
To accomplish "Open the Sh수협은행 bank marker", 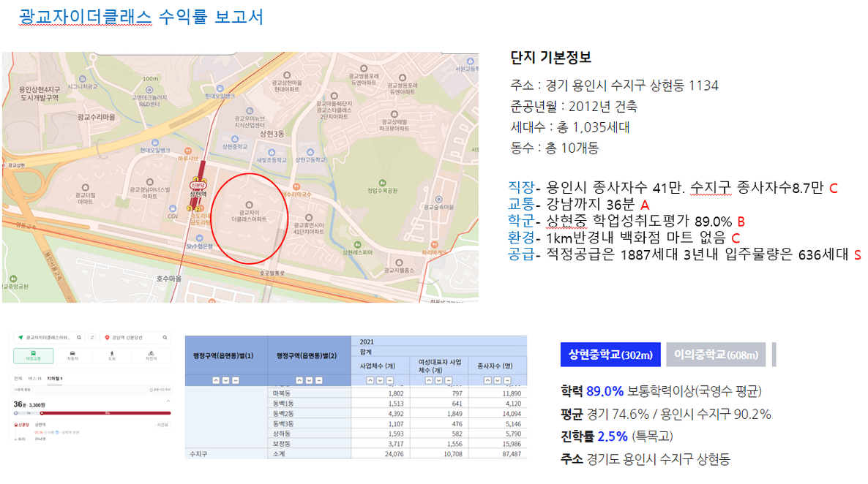I will pos(199,238).
